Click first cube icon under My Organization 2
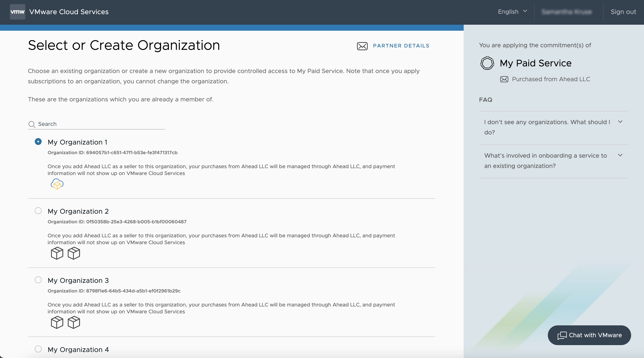The width and height of the screenshot is (644, 358). tap(57, 253)
